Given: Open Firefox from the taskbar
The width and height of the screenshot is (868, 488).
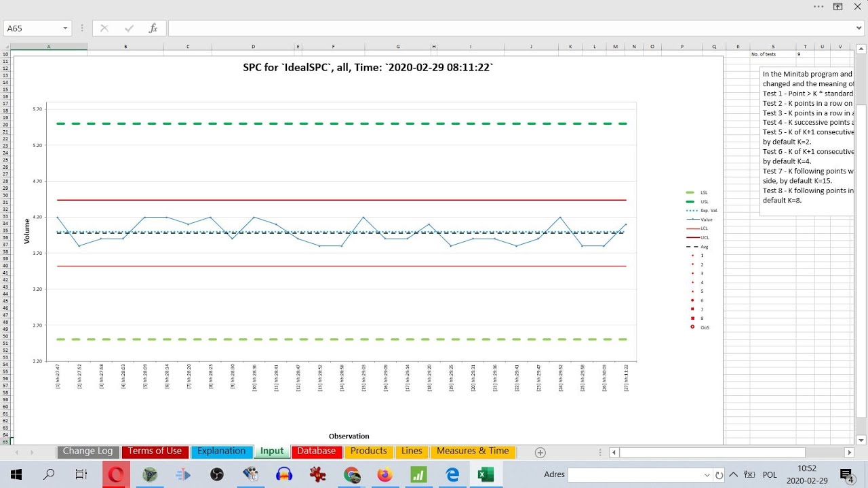Looking at the screenshot, I should point(384,474).
